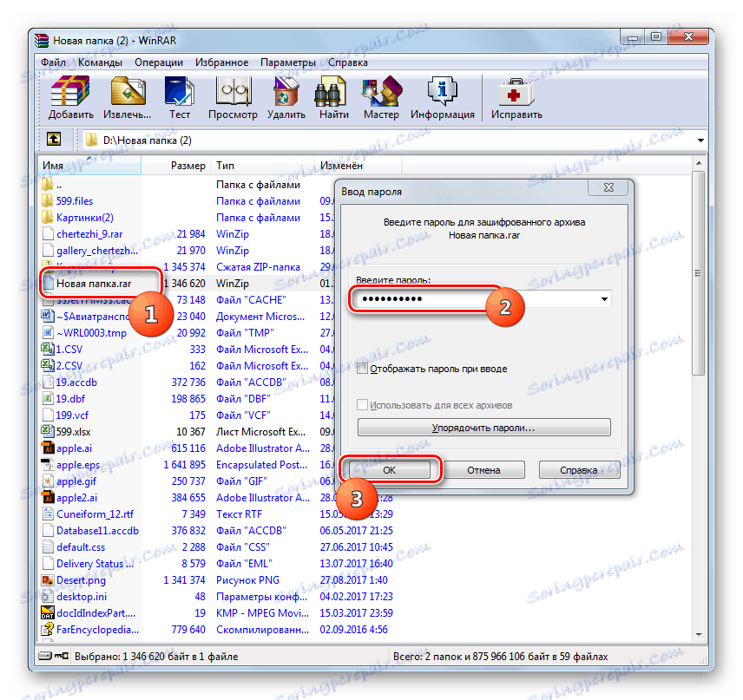Sort by the Размер column header

(176, 166)
